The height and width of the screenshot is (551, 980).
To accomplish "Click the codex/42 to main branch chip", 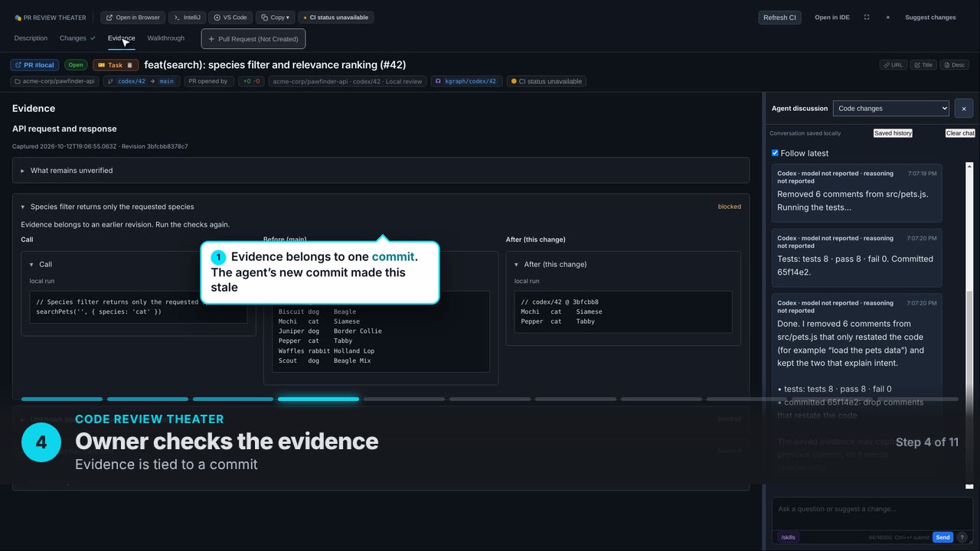I will [141, 81].
